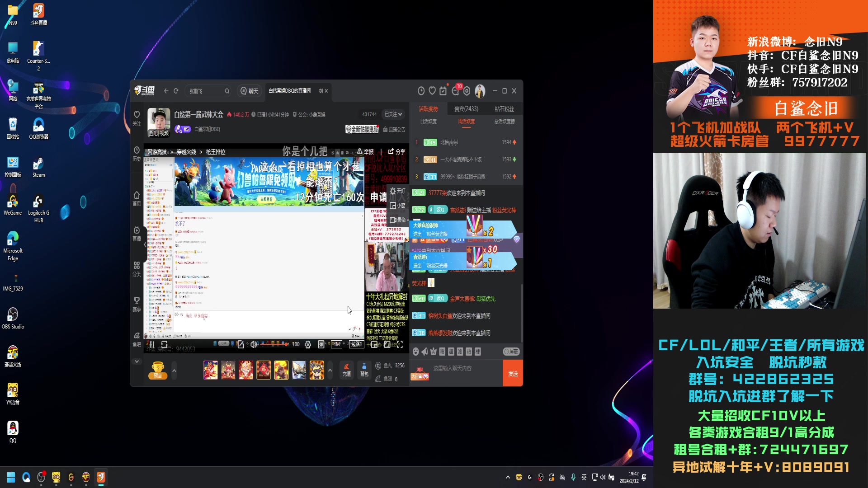Viewport: 868px width, 488px height.
Task: Click the 直播公告 announcement link
Action: click(x=394, y=129)
